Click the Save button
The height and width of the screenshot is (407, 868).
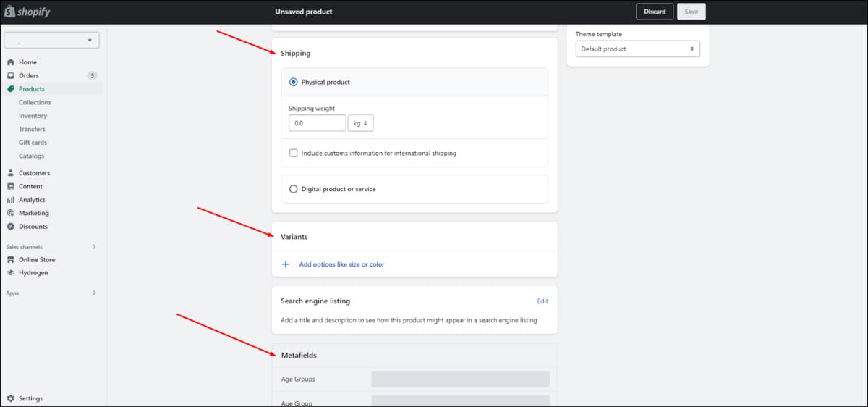(692, 12)
